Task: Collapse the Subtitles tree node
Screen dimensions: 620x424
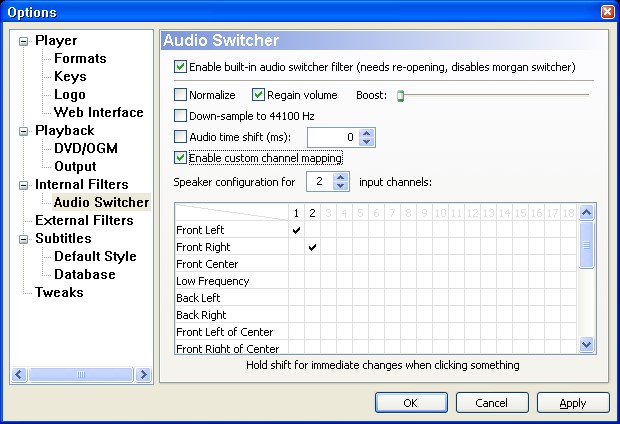Action: (24, 239)
